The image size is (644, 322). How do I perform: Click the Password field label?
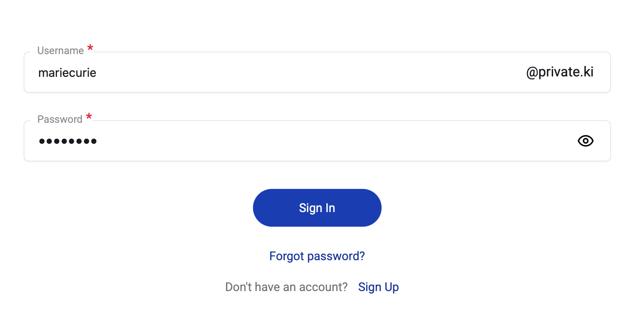[x=60, y=119]
